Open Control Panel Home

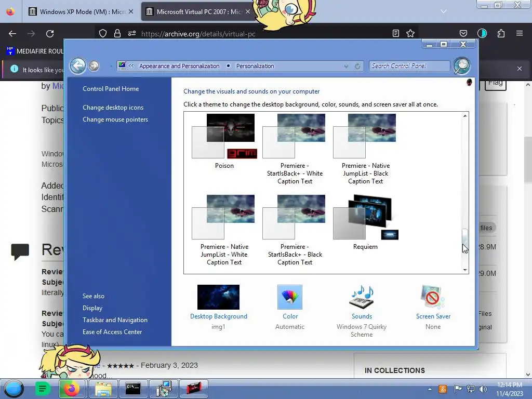(111, 89)
